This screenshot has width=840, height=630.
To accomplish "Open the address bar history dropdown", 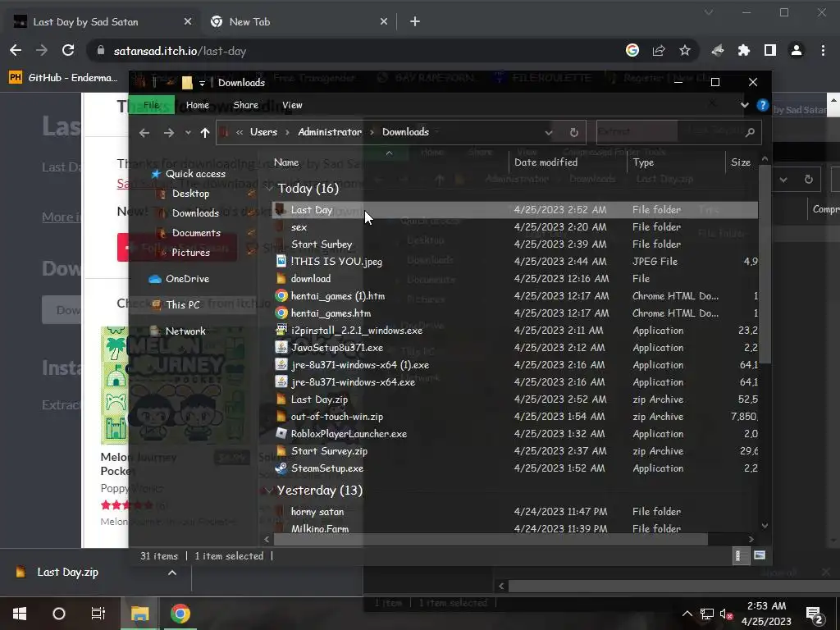I will coord(549,132).
